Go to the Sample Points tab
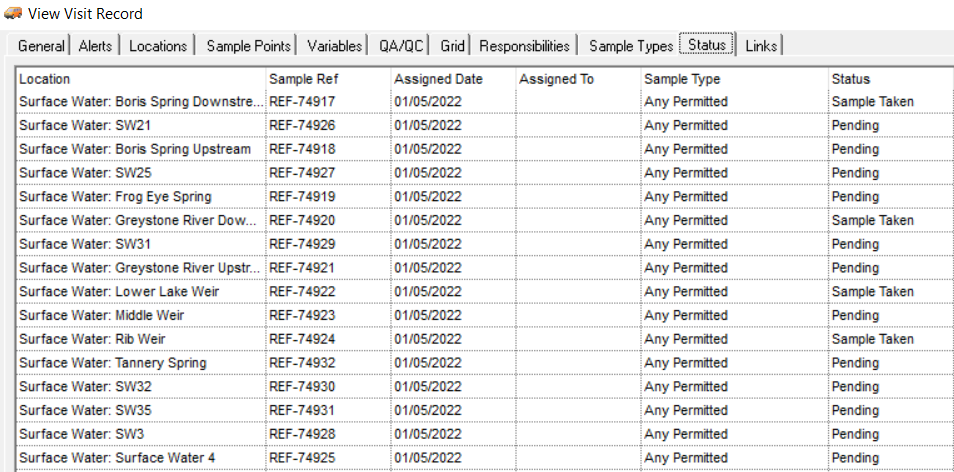The width and height of the screenshot is (954, 472). (246, 46)
